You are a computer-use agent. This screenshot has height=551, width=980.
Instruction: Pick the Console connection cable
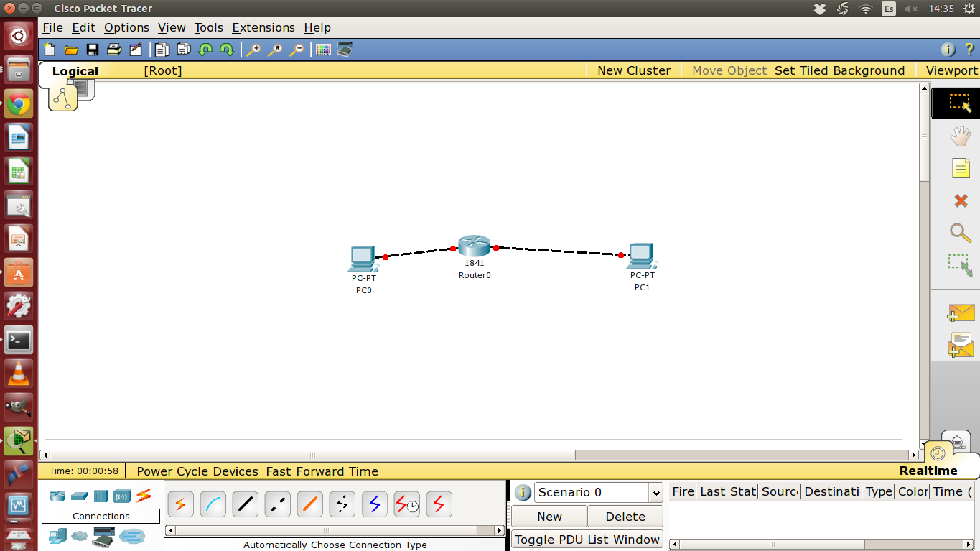click(x=213, y=504)
